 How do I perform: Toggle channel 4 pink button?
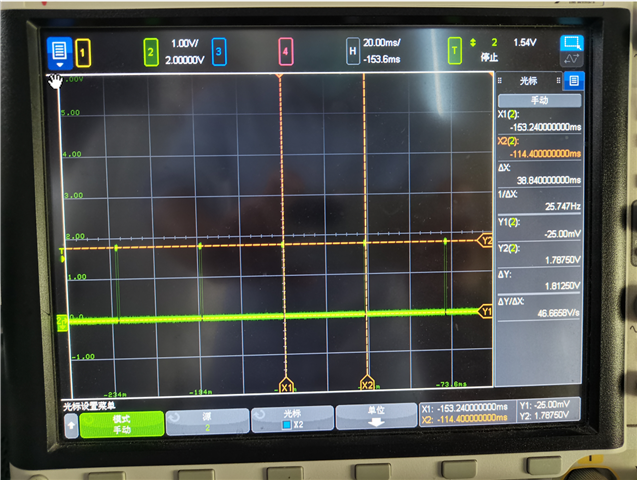tap(286, 51)
